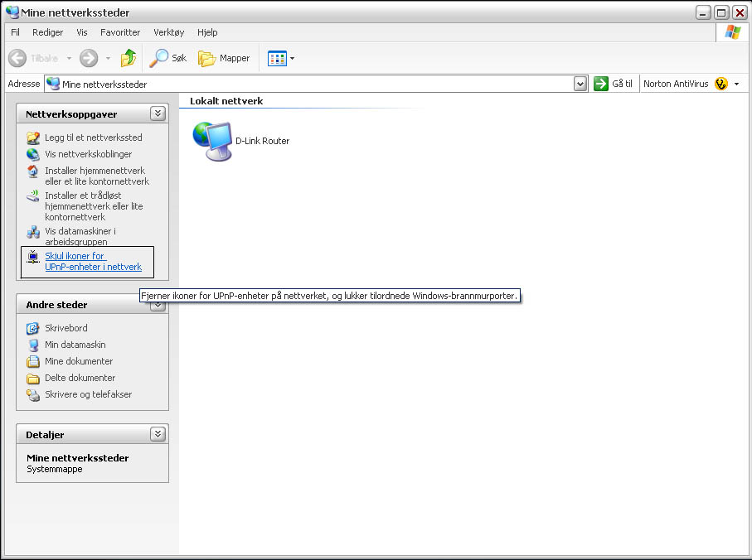Image resolution: width=752 pixels, height=560 pixels.
Task: Click the Mine dokumenter folder icon
Action: (33, 362)
